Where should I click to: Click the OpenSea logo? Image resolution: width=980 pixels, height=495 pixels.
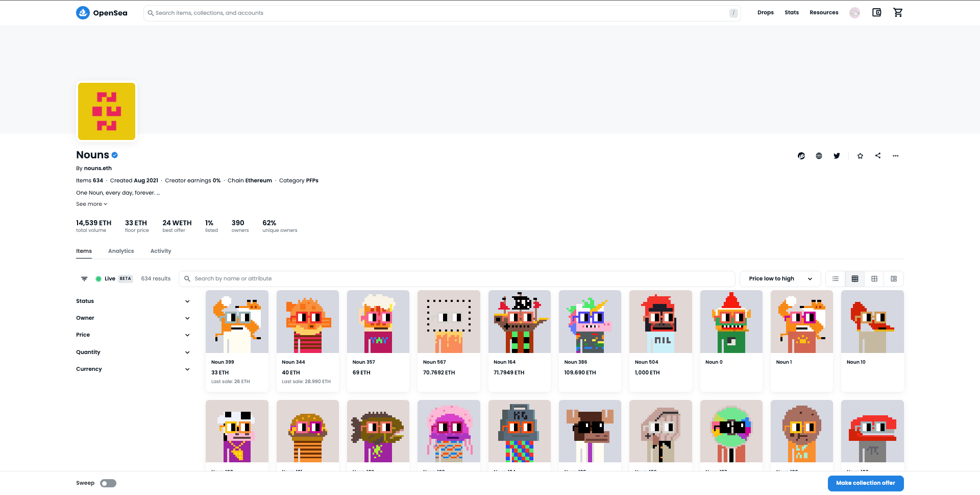coord(102,13)
